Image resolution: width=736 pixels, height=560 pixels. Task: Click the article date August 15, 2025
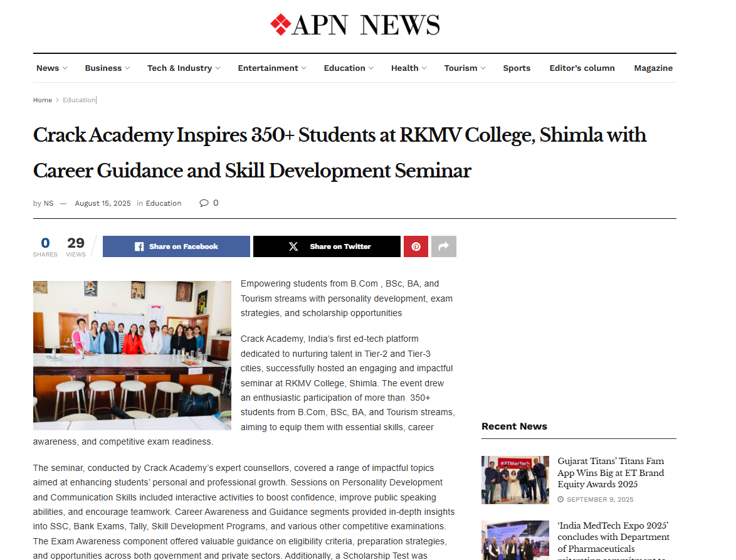click(x=103, y=203)
